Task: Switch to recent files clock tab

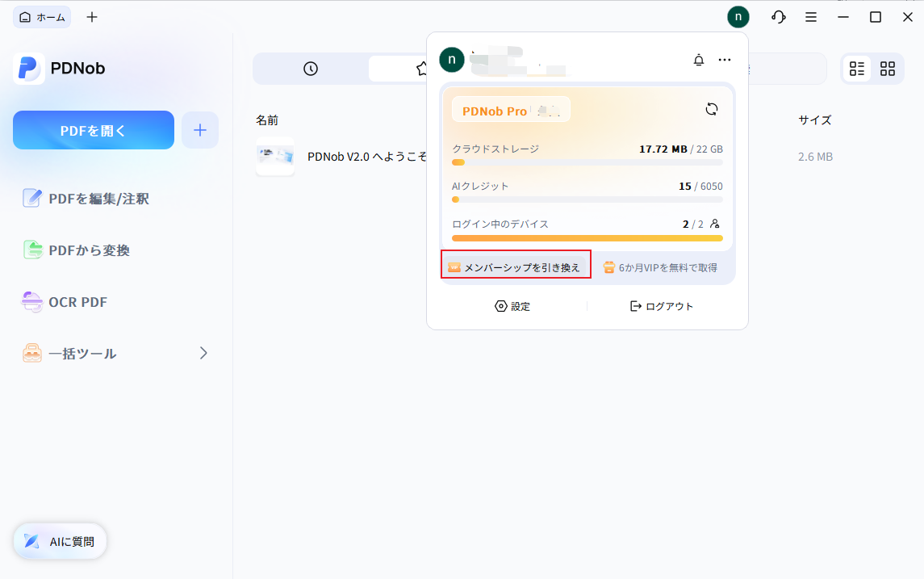Action: click(x=311, y=69)
